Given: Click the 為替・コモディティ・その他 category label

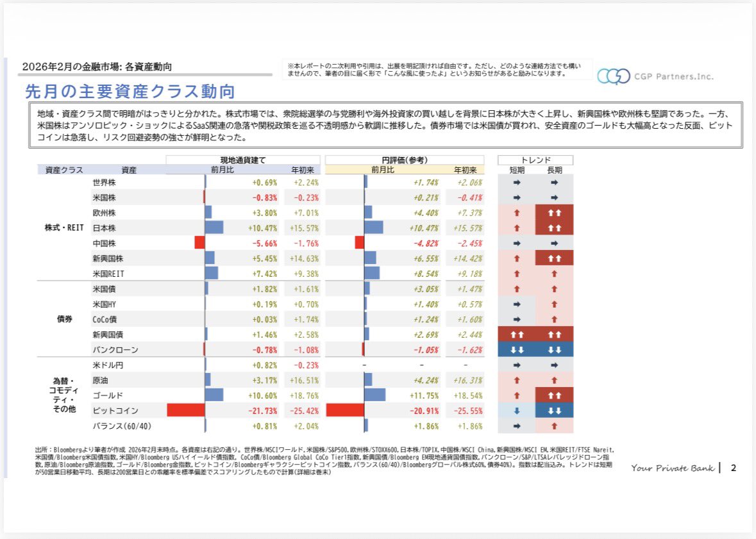Looking at the screenshot, I should [x=64, y=395].
